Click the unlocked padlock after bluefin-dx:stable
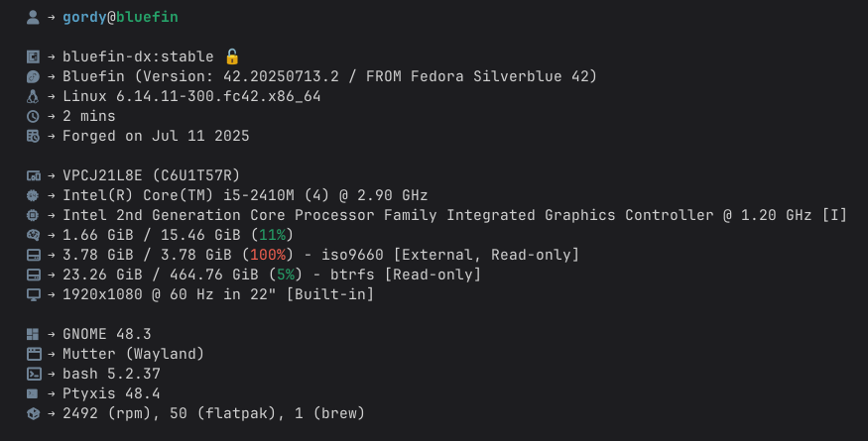 232,56
